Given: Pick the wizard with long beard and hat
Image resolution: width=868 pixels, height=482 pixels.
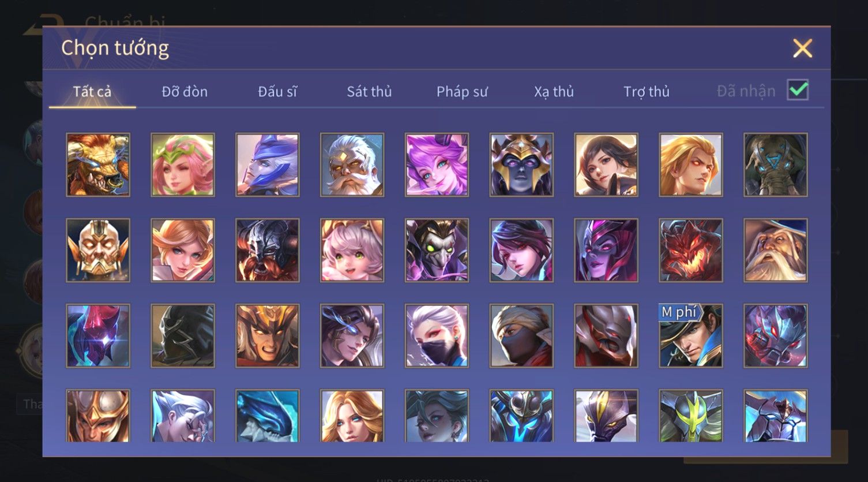Looking at the screenshot, I should tap(776, 251).
